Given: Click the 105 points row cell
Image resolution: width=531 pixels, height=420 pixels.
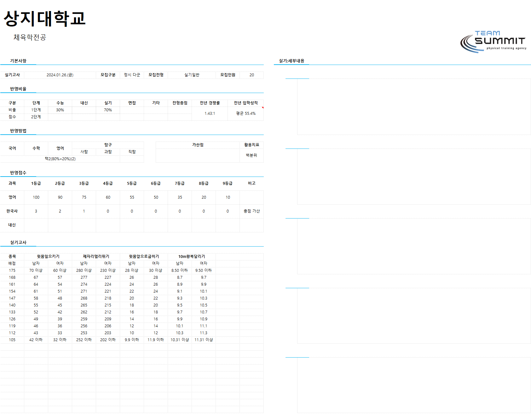Looking at the screenshot, I should 12,340.
